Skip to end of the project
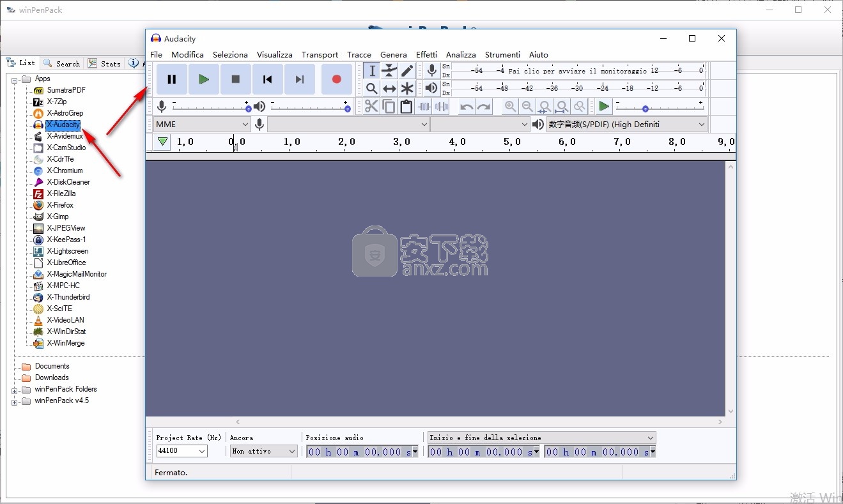 pos(300,79)
